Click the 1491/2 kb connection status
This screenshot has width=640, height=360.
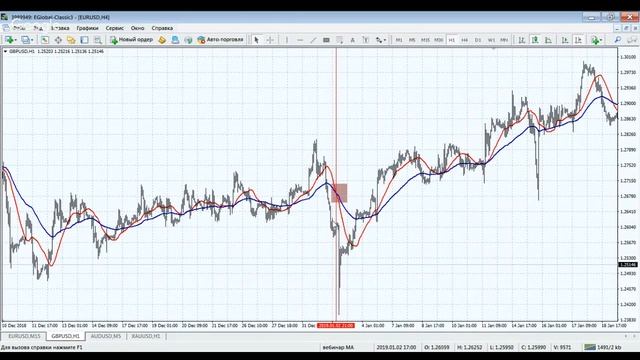(603, 347)
